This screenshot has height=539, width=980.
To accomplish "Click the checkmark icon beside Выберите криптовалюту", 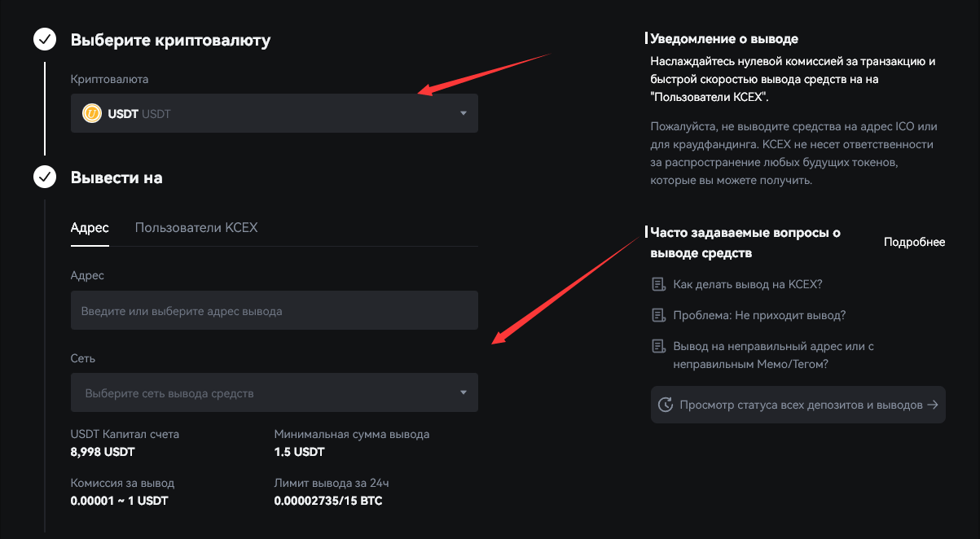I will pyautogui.click(x=45, y=39).
